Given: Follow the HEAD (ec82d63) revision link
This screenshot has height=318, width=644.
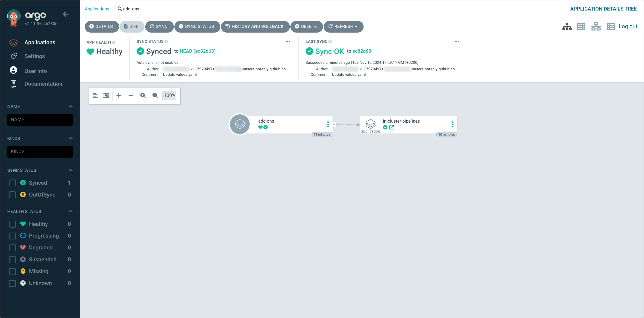Looking at the screenshot, I should click(198, 51).
